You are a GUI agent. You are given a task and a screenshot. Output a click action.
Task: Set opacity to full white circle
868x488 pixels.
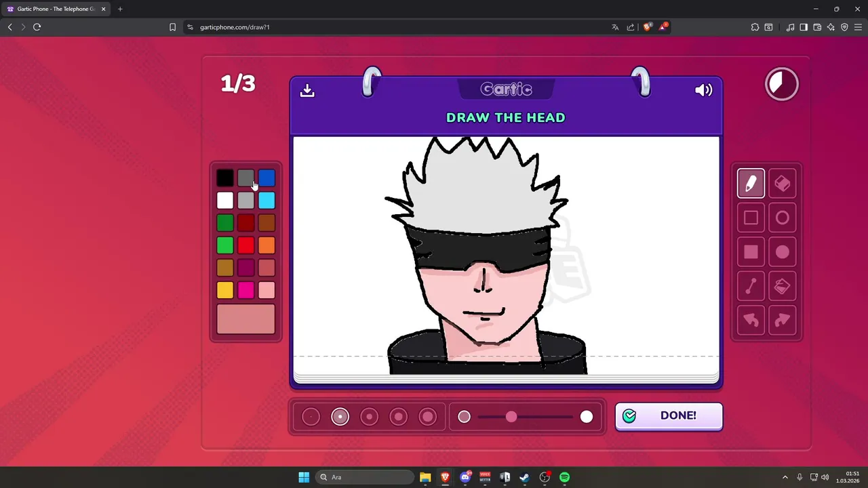coord(587,417)
